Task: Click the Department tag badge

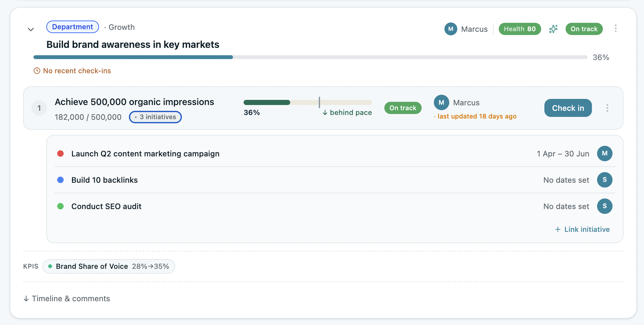Action: pos(73,27)
